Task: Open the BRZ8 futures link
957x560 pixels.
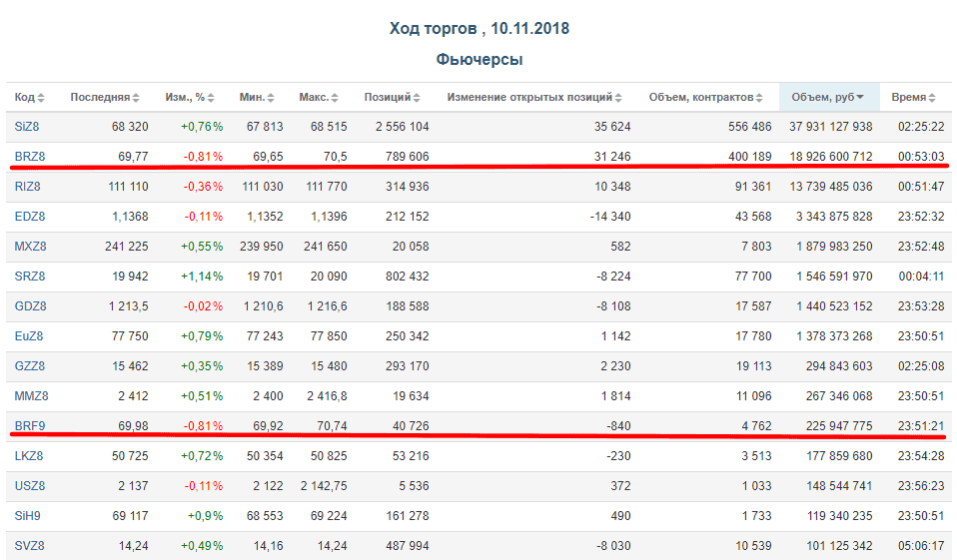Action: pos(30,157)
